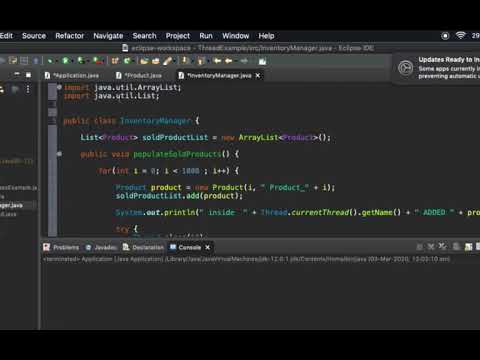Open the Run launch dropdown arrow
The width and height of the screenshot is (480, 360).
click(72, 61)
